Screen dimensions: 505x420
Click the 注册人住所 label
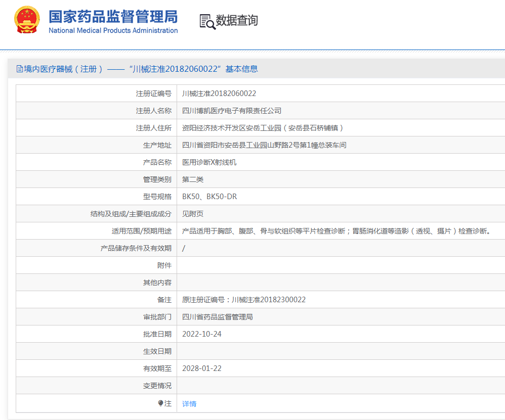[x=154, y=128]
